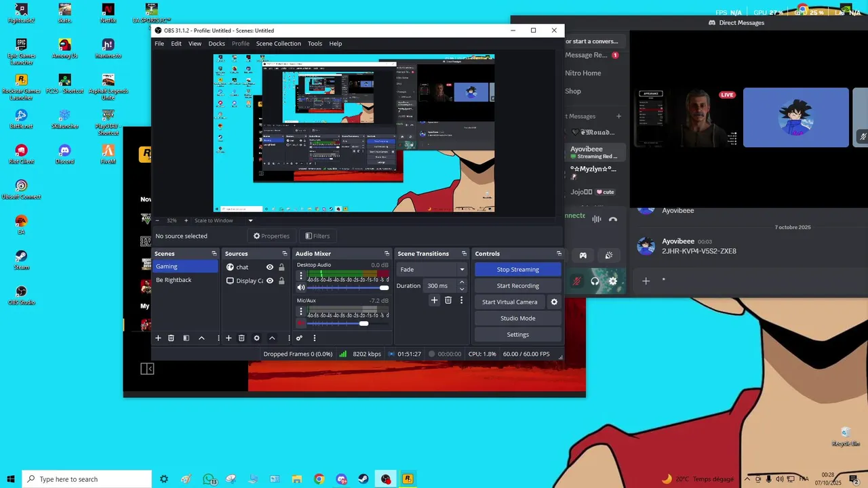
Task: Undock the Sources panel with float icon
Action: pos(285,253)
